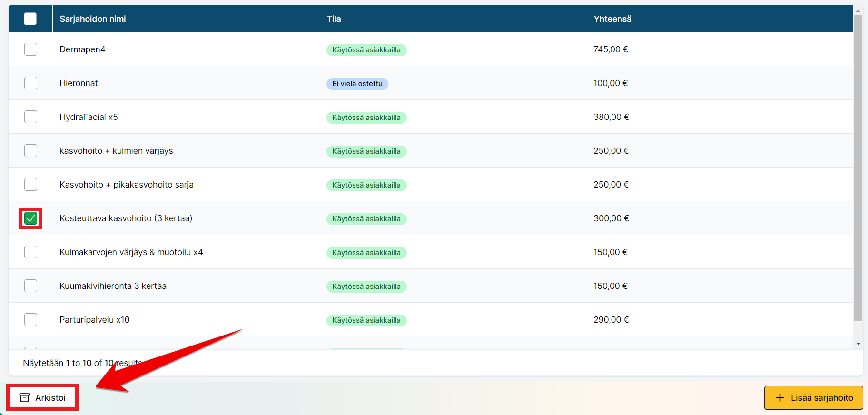Check the HydraFacial x5 checkbox
This screenshot has height=415, width=868.
(x=30, y=117)
